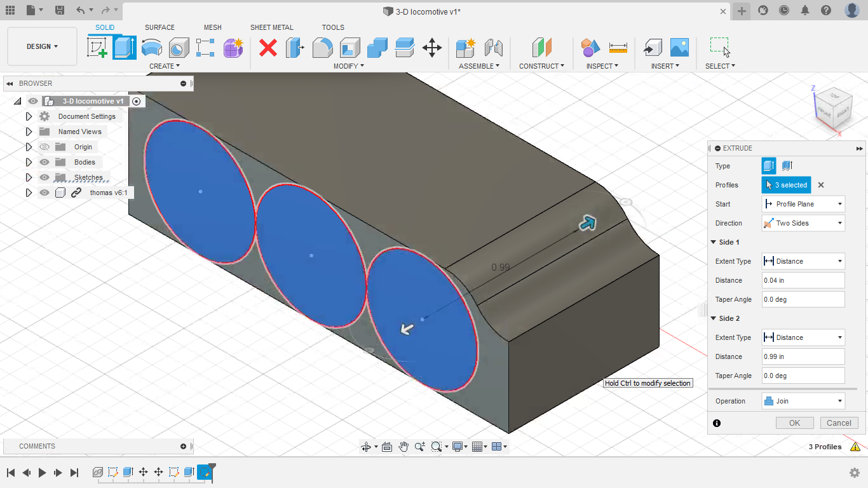Click the red X Delete tool
This screenshot has height=488, width=868.
(268, 48)
